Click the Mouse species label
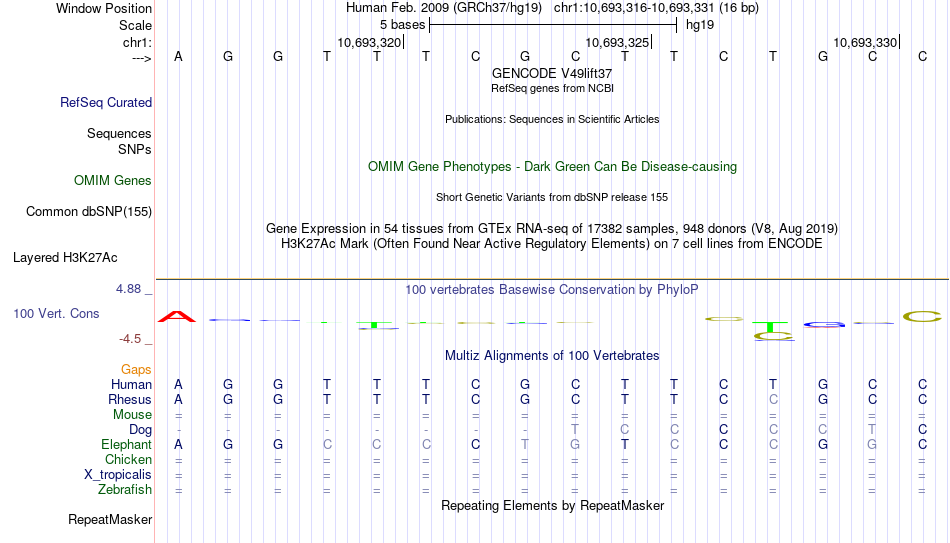The height and width of the screenshot is (543, 950). click(132, 415)
